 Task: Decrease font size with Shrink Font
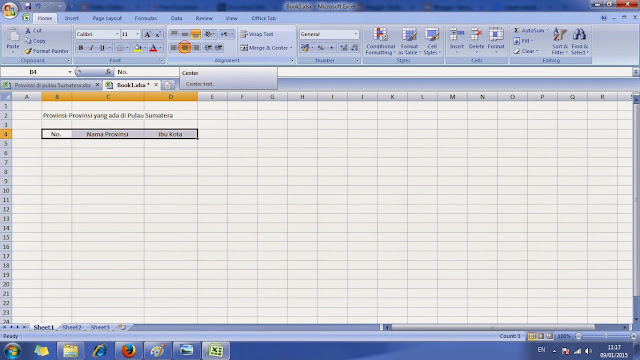(158, 34)
